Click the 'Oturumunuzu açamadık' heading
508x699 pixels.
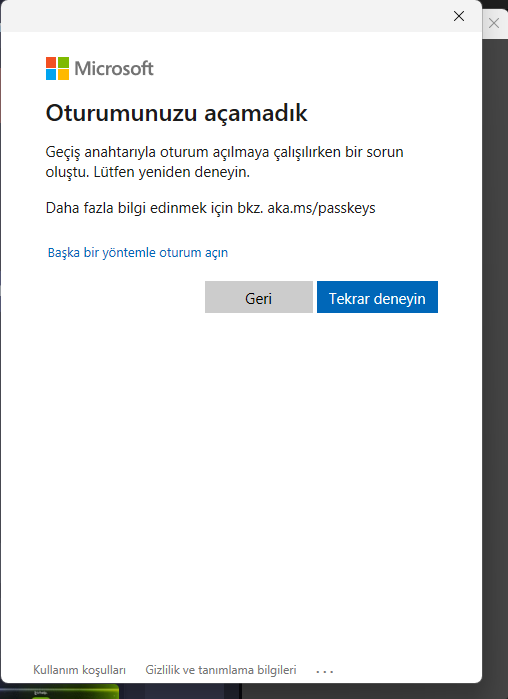click(176, 113)
